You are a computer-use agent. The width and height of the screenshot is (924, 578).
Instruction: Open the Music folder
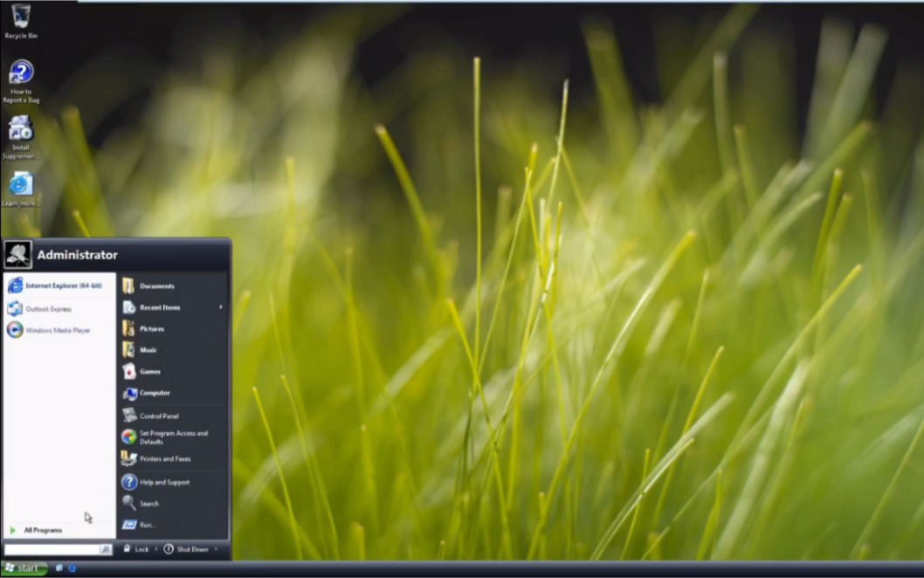[x=173, y=350]
